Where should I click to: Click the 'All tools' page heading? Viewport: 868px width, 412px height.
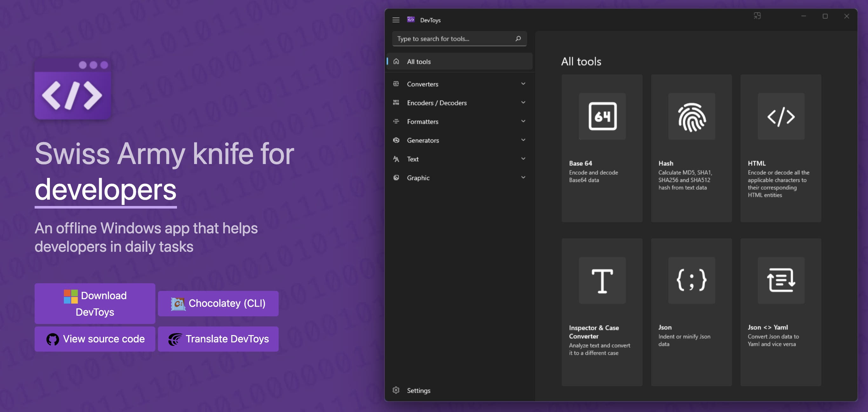click(581, 61)
